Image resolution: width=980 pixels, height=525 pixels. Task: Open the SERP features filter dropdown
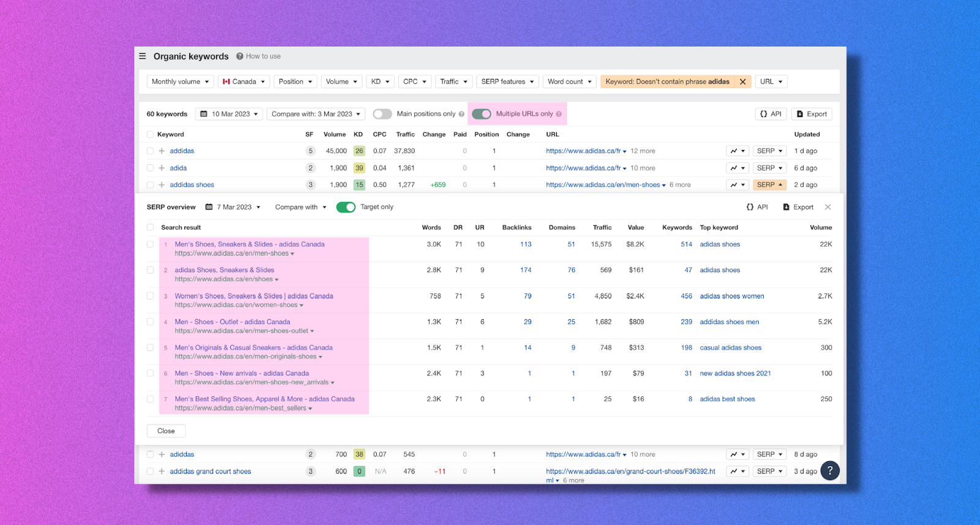point(507,81)
